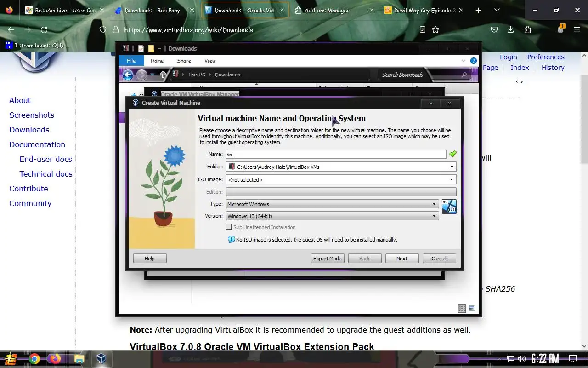Viewport: 588px width, 368px height.
Task: Click the up arrow in Downloads explorer window
Action: pyautogui.click(x=163, y=75)
